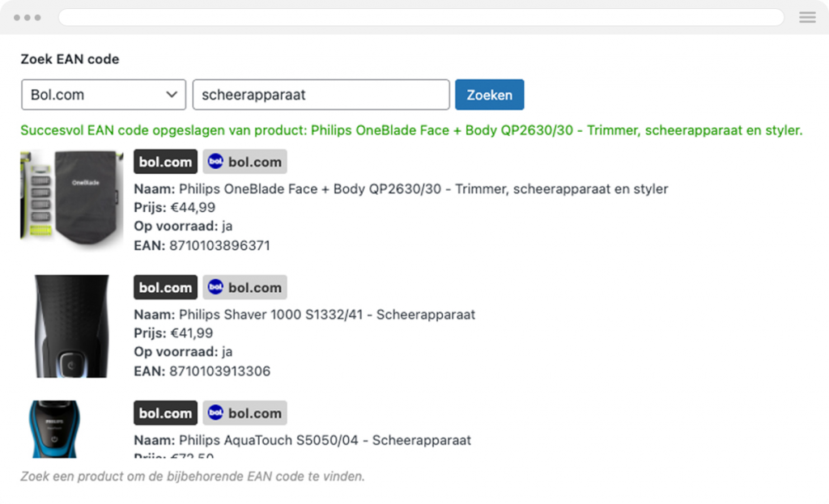
Task: Click inside the scheerapparaat search input field
Action: pyautogui.click(x=321, y=95)
